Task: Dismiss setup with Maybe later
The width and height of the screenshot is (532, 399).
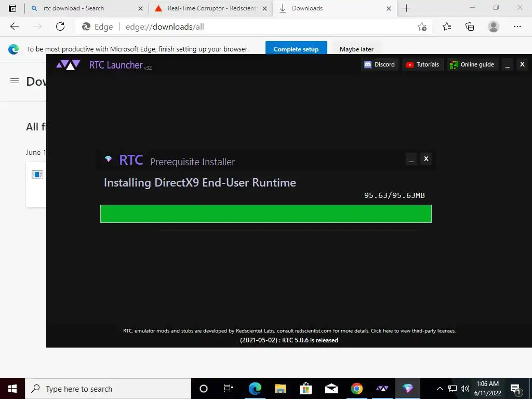Action: [356, 49]
